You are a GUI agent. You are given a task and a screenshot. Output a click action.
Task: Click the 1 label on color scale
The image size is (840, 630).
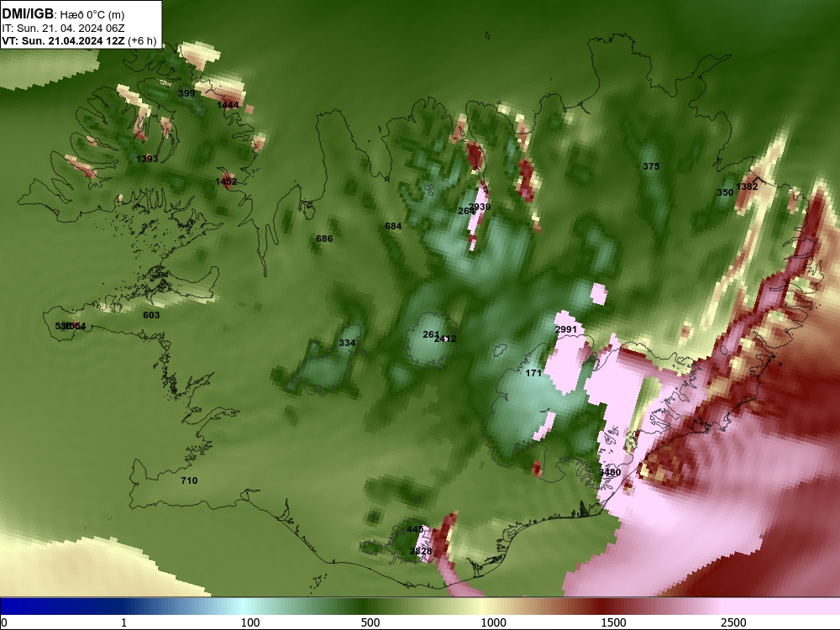(123, 622)
